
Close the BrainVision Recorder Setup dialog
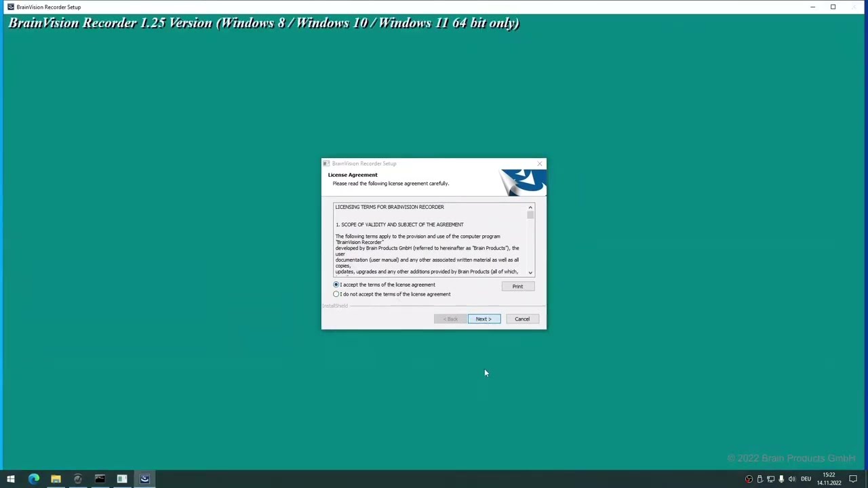click(x=540, y=163)
